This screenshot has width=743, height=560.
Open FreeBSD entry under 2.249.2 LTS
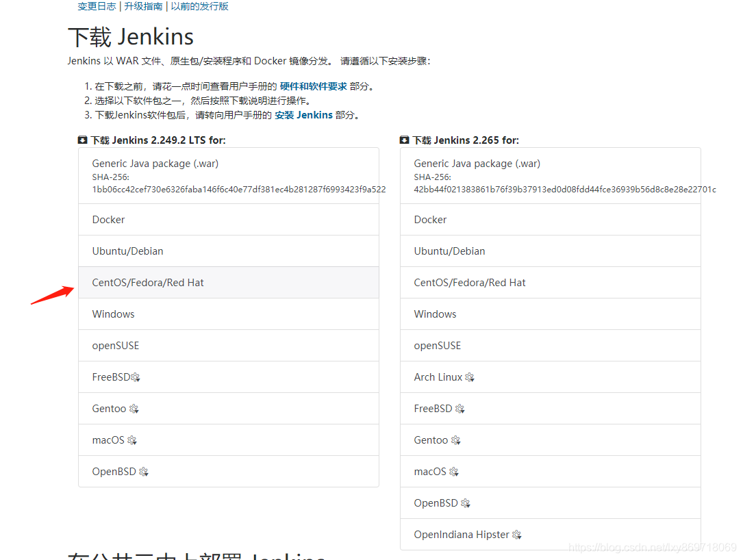pos(229,377)
